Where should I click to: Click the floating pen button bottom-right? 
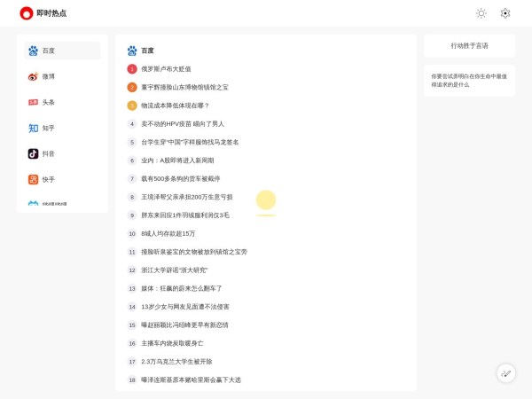coord(505,373)
